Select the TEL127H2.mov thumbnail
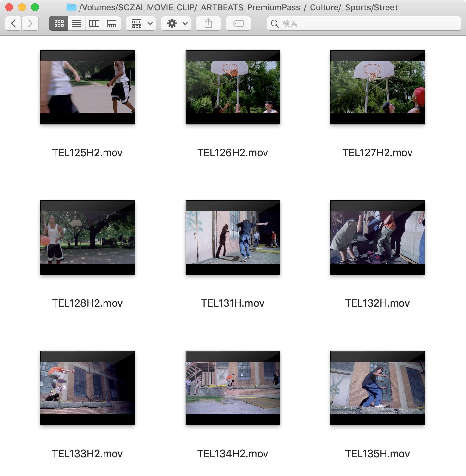The image size is (466, 476). tap(377, 87)
